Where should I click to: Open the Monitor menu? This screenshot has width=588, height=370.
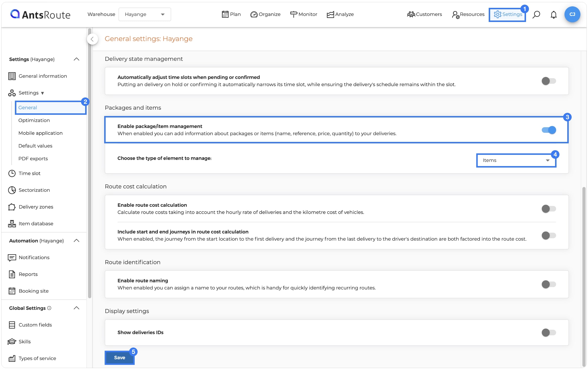pyautogui.click(x=304, y=14)
